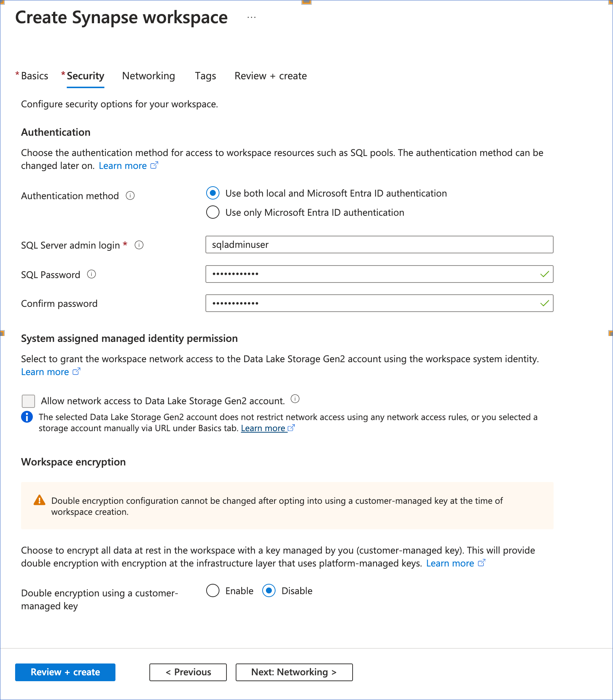Open Learn more link under managed identity permission
Viewport: 613px width, 700px height.
point(45,372)
